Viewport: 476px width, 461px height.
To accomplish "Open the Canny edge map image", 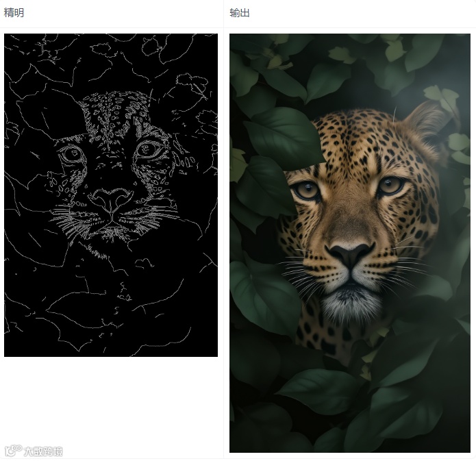I will point(111,195).
